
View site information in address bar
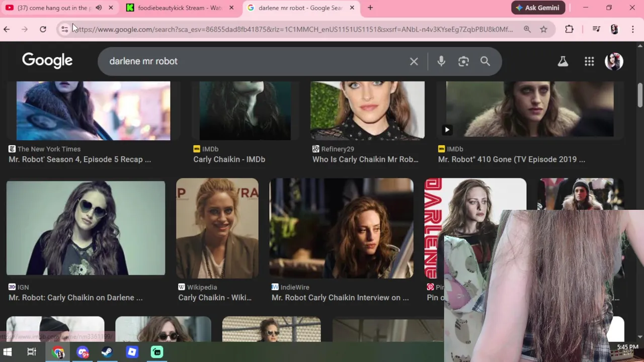point(64,29)
